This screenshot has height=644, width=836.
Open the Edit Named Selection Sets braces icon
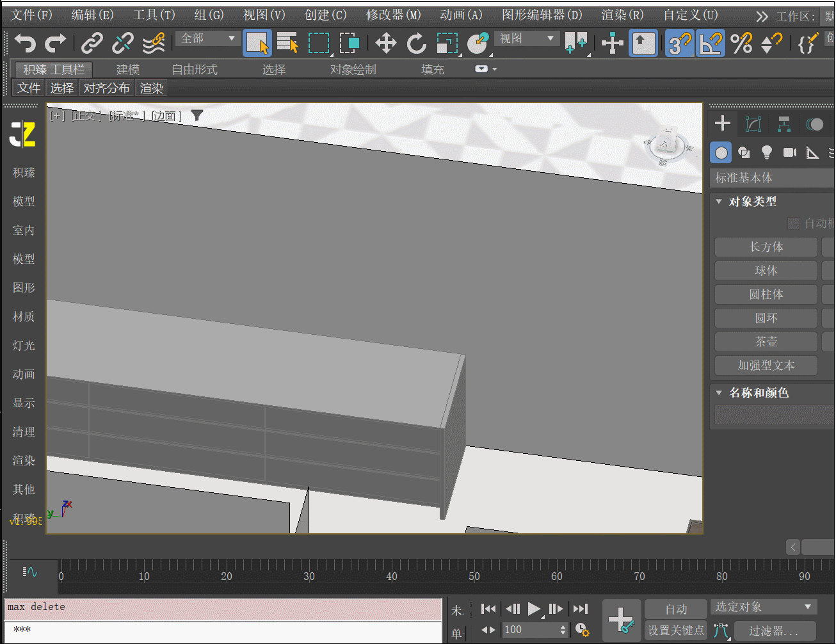pos(807,44)
